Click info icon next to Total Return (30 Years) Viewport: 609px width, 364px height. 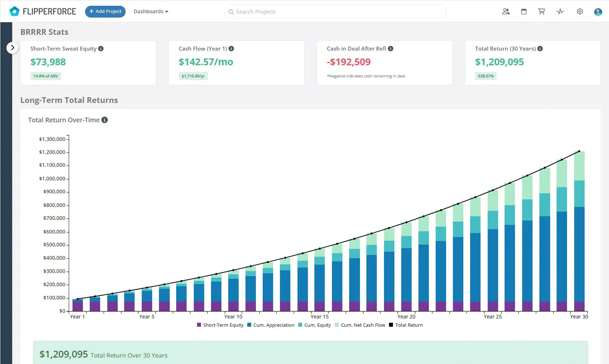pyautogui.click(x=540, y=48)
